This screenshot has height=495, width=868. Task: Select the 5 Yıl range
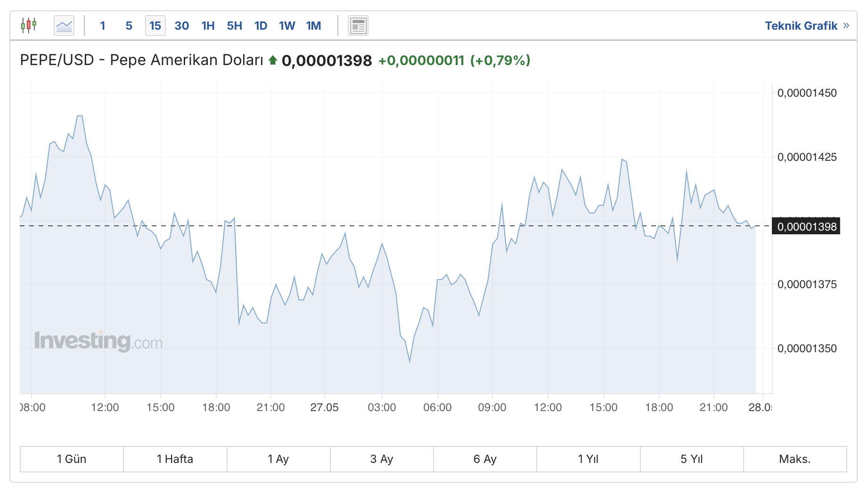pos(692,459)
